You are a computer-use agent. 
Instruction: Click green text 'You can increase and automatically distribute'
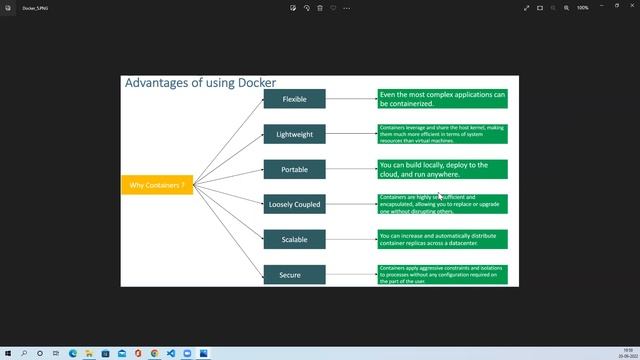(442, 240)
